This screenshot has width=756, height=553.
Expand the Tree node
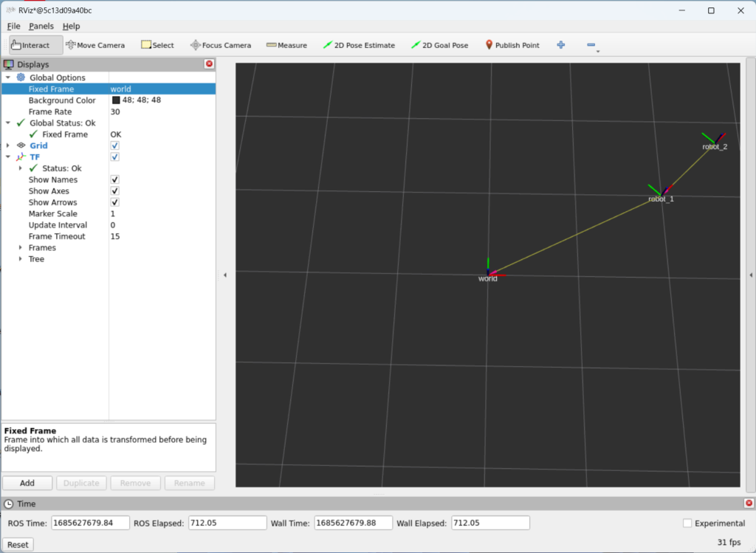click(20, 259)
